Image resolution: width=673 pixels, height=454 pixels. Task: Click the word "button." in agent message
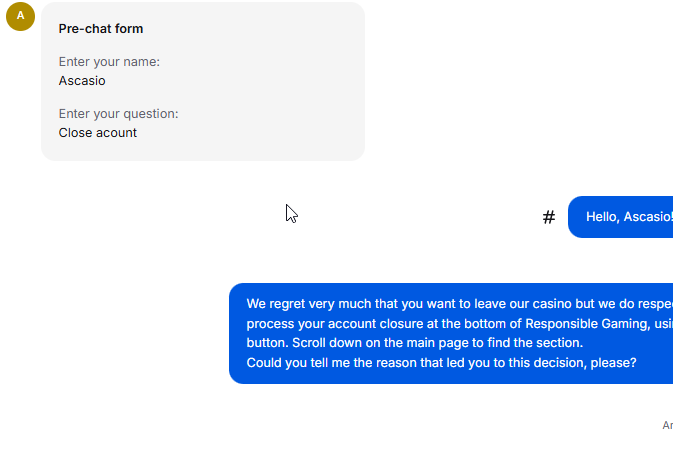[x=267, y=343]
